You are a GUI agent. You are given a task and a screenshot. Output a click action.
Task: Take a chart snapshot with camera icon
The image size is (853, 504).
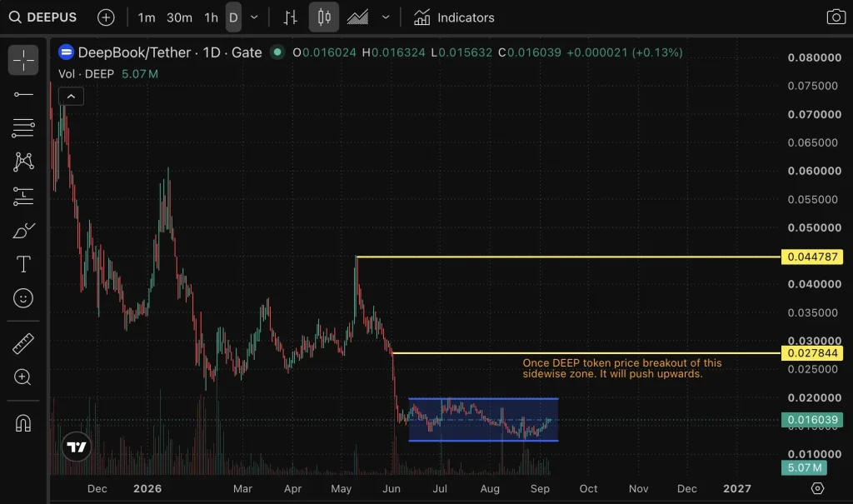(836, 17)
